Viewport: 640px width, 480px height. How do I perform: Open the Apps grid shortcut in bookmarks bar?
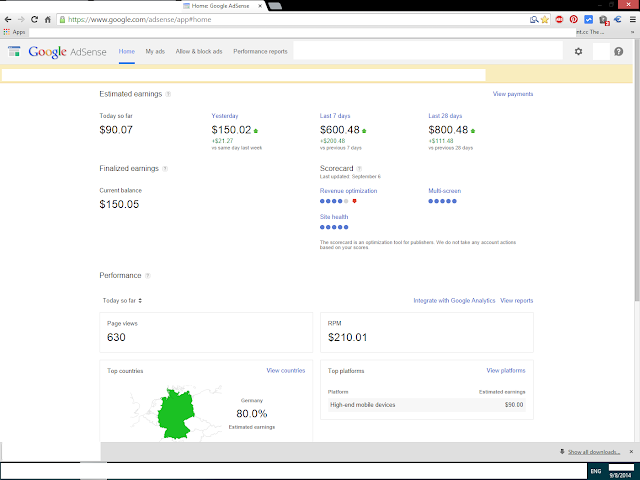pyautogui.click(x=14, y=32)
